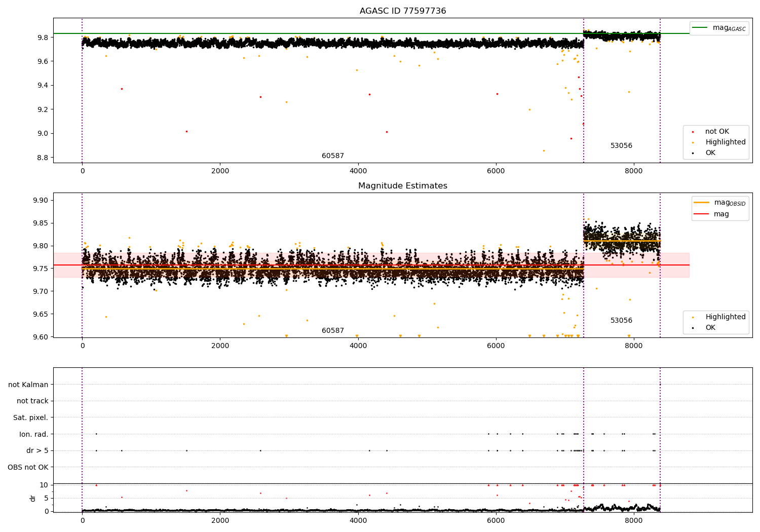Click the "Ion. rad." flag label
This screenshot has width=760, height=532.
tap(34, 435)
